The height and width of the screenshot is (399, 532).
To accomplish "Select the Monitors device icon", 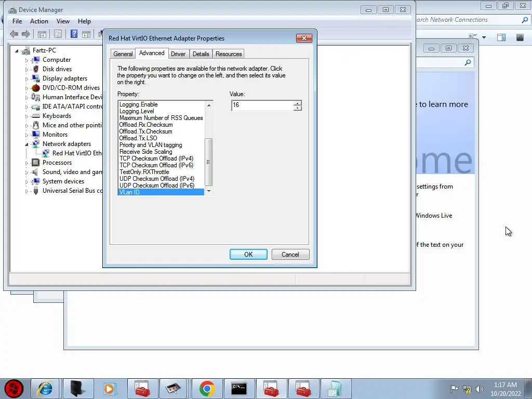I will [x=36, y=135].
